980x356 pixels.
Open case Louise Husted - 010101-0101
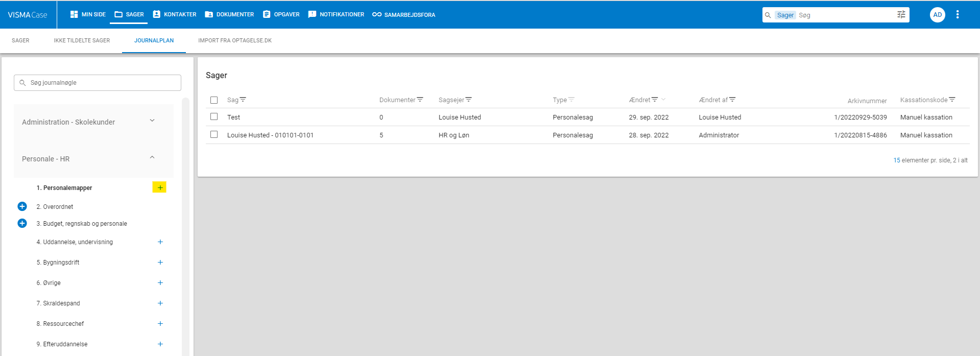coord(270,135)
